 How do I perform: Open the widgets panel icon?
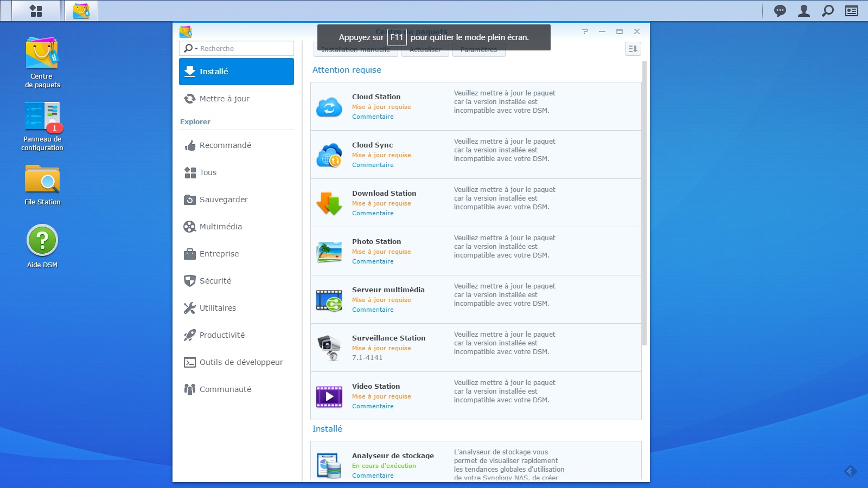tap(852, 11)
